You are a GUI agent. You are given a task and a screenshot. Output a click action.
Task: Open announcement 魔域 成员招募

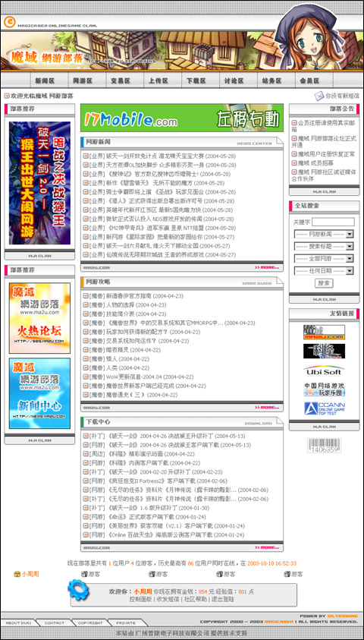tap(315, 162)
